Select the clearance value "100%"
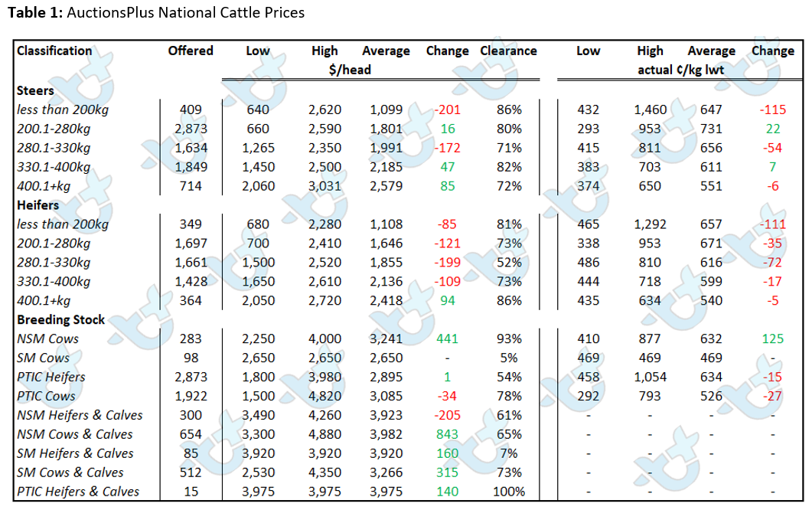The width and height of the screenshot is (812, 510). coord(509,492)
